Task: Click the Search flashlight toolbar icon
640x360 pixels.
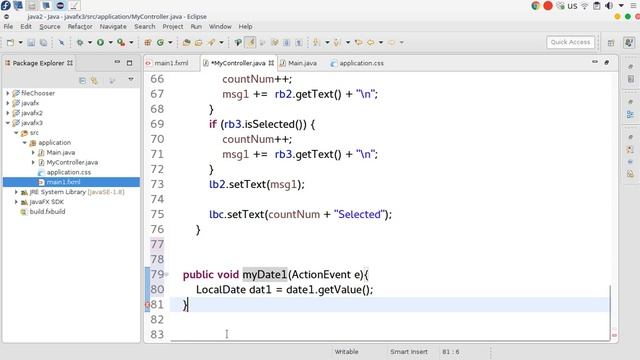Action: [211, 42]
